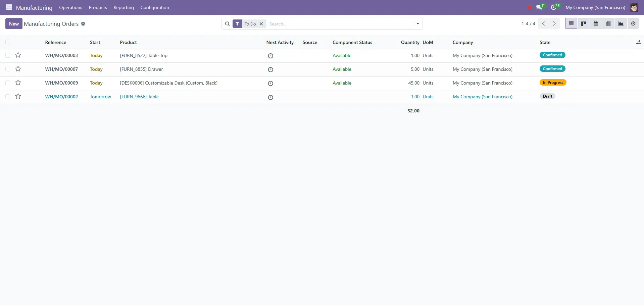Tick the select-all checkbox in header
The width and height of the screenshot is (644, 305).
pyautogui.click(x=8, y=42)
